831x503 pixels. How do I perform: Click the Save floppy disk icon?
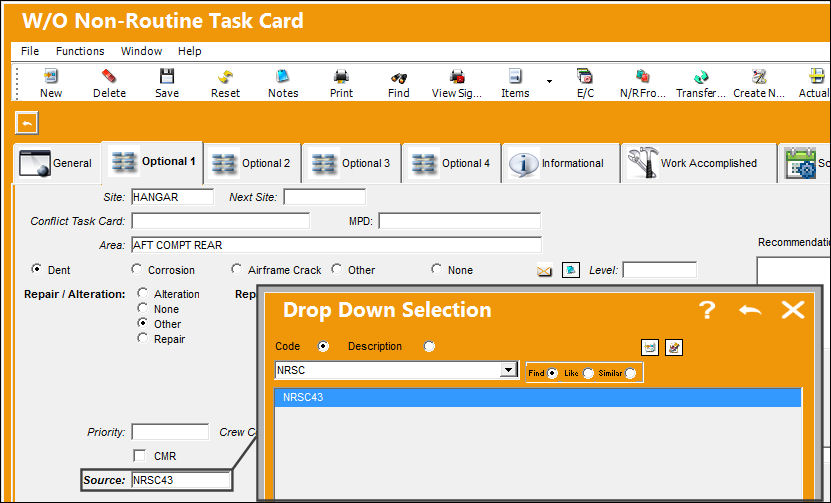coord(167,77)
